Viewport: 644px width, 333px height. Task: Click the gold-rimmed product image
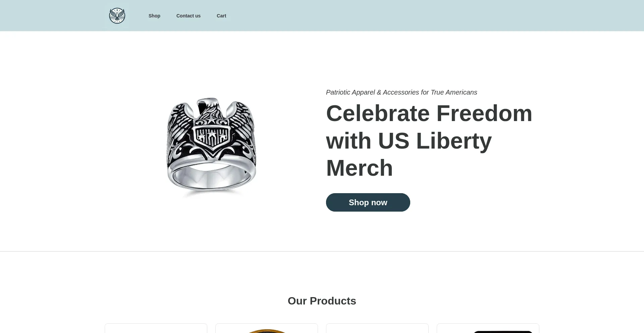click(267, 331)
